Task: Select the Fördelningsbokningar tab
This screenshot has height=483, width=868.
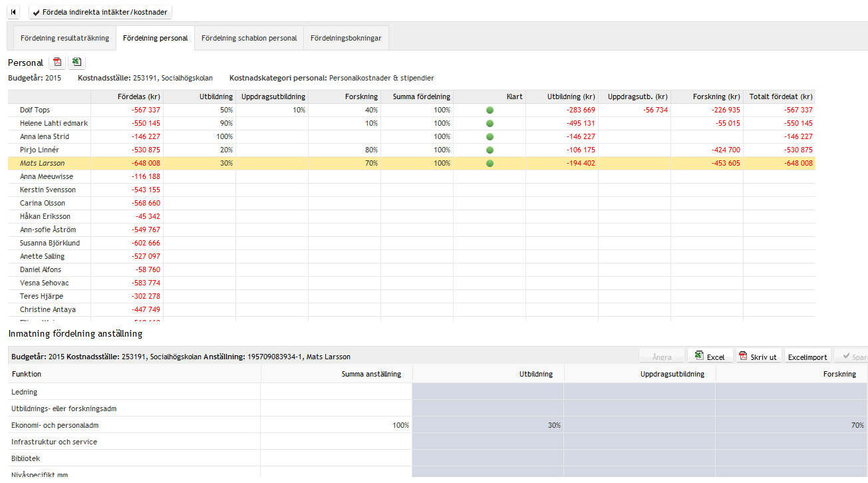Action: point(346,38)
